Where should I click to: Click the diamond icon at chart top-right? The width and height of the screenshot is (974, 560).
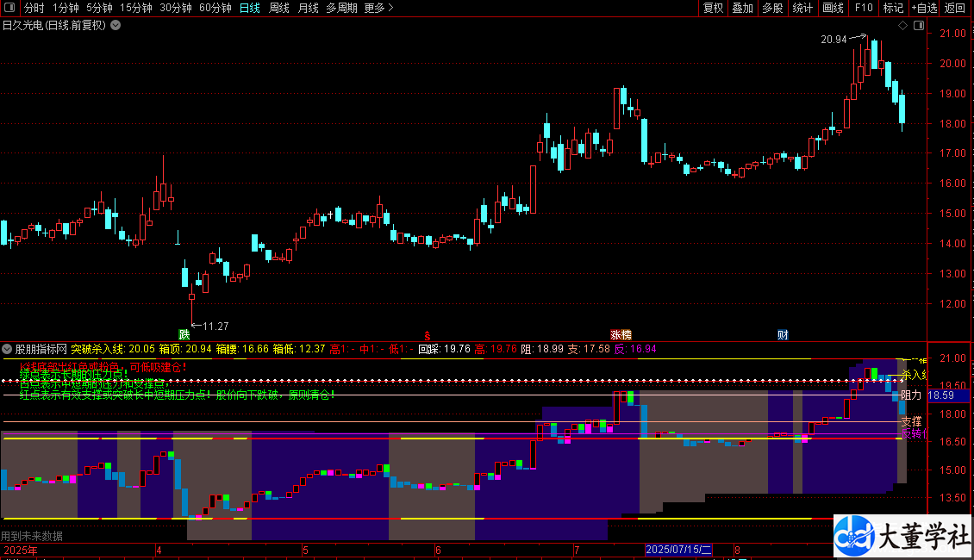902,26
